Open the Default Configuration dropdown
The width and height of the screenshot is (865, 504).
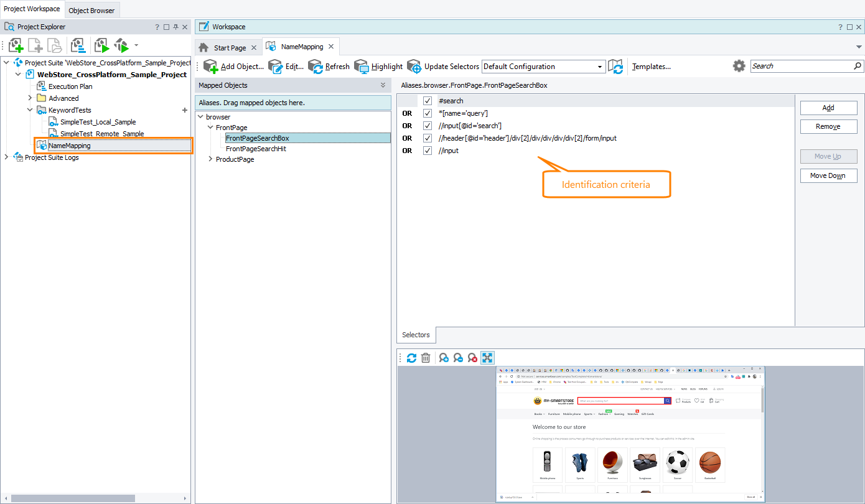tap(599, 66)
